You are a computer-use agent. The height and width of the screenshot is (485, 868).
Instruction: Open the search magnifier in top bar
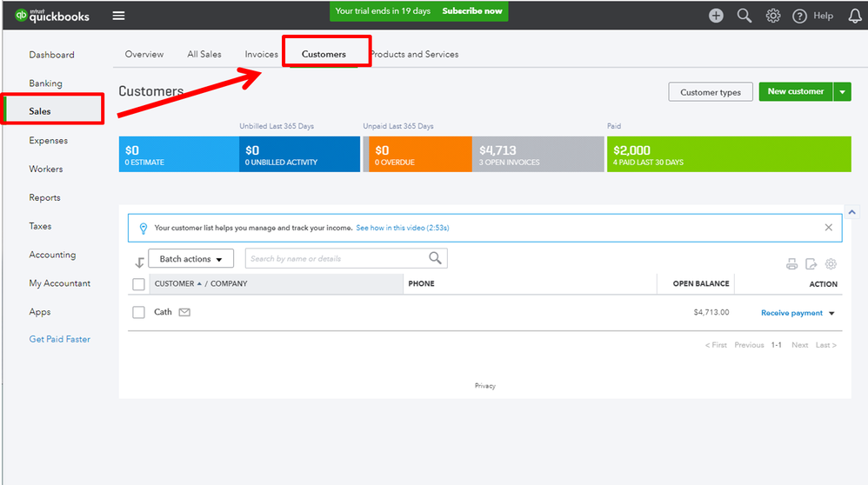(x=744, y=16)
